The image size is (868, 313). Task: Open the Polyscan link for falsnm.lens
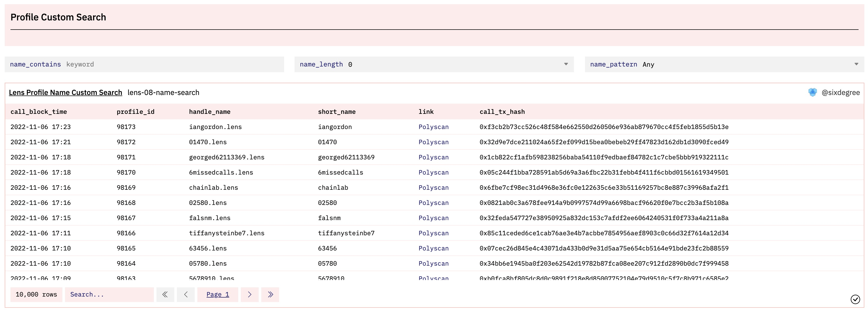click(x=433, y=218)
